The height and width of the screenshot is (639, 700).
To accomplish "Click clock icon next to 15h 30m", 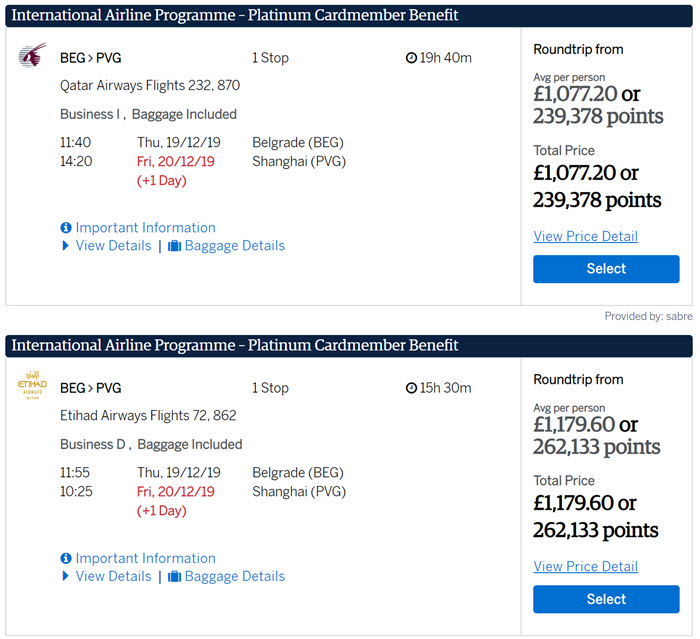I will (411, 388).
